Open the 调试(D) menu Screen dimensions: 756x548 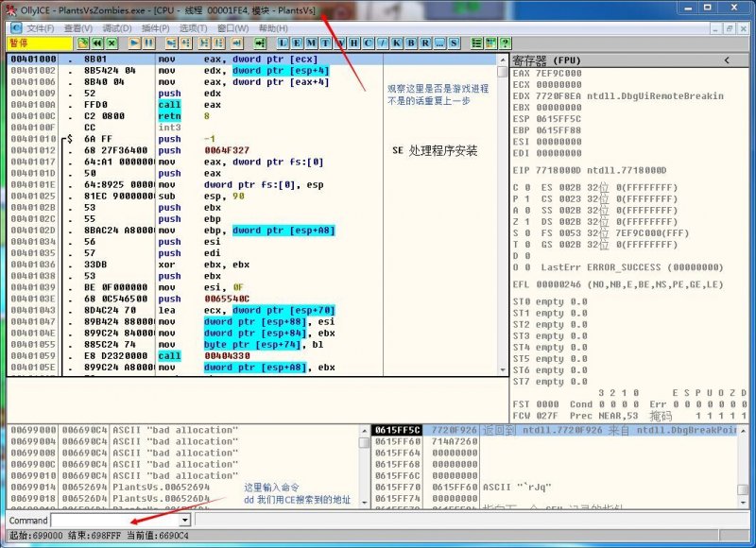[117, 28]
